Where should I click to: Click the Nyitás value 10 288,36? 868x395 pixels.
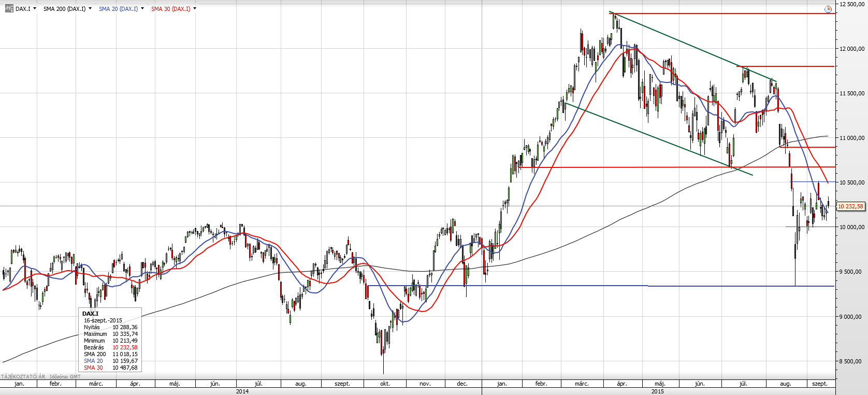click(x=125, y=327)
